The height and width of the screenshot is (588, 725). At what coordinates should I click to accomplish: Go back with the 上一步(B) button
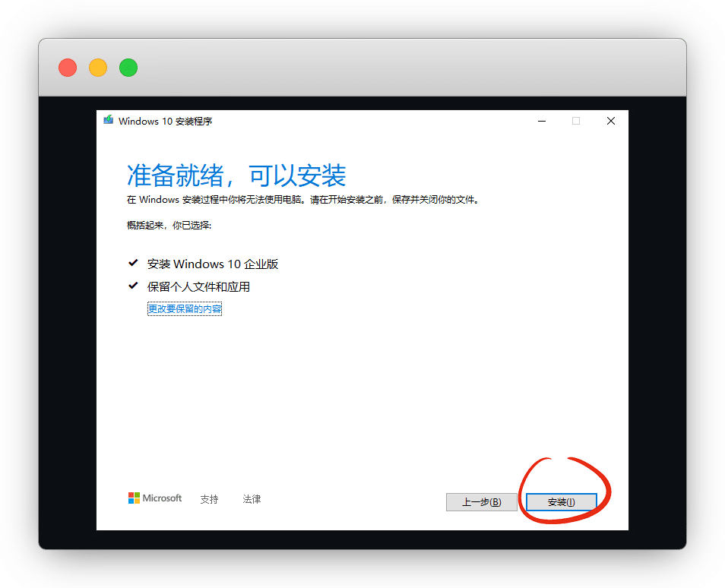(x=482, y=502)
